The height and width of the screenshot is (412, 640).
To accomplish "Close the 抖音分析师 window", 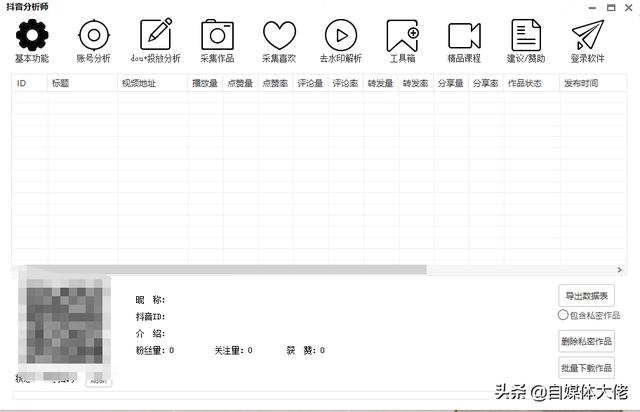I will click(629, 8).
